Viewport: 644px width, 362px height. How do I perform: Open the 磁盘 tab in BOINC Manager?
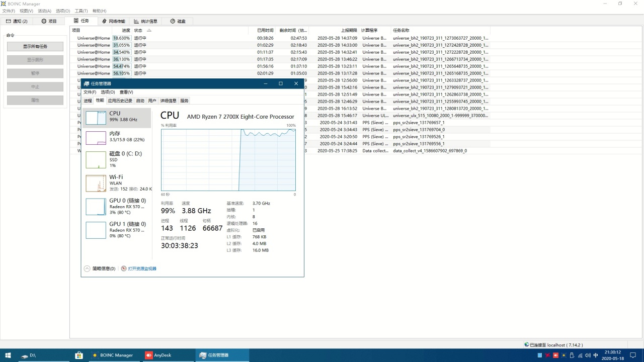(178, 21)
